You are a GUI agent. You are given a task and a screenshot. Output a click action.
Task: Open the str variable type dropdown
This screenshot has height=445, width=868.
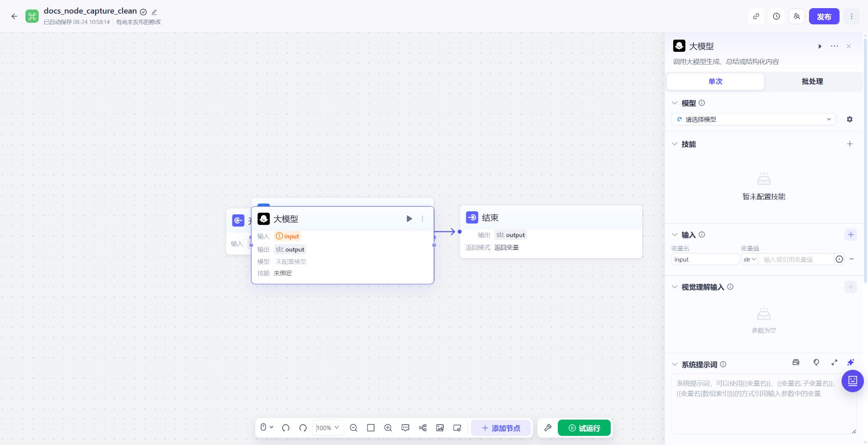(x=750, y=260)
